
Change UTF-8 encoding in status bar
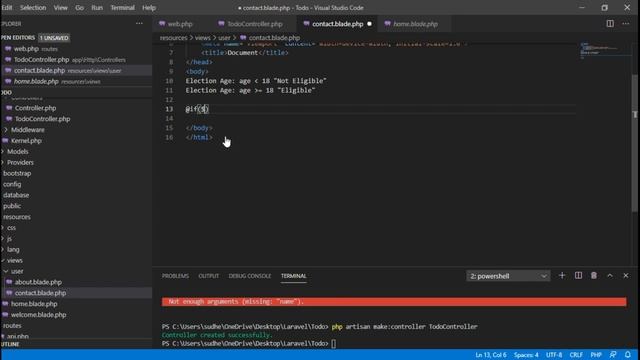coord(554,355)
